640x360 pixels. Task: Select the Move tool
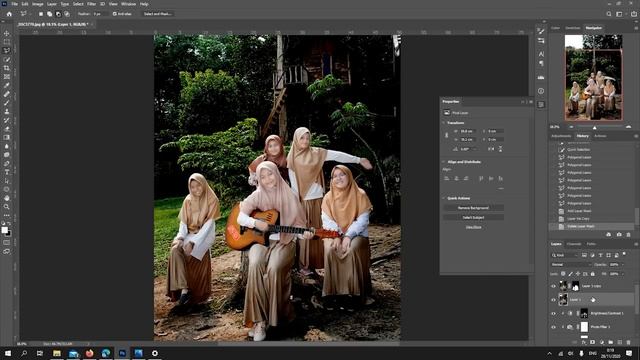[7, 33]
